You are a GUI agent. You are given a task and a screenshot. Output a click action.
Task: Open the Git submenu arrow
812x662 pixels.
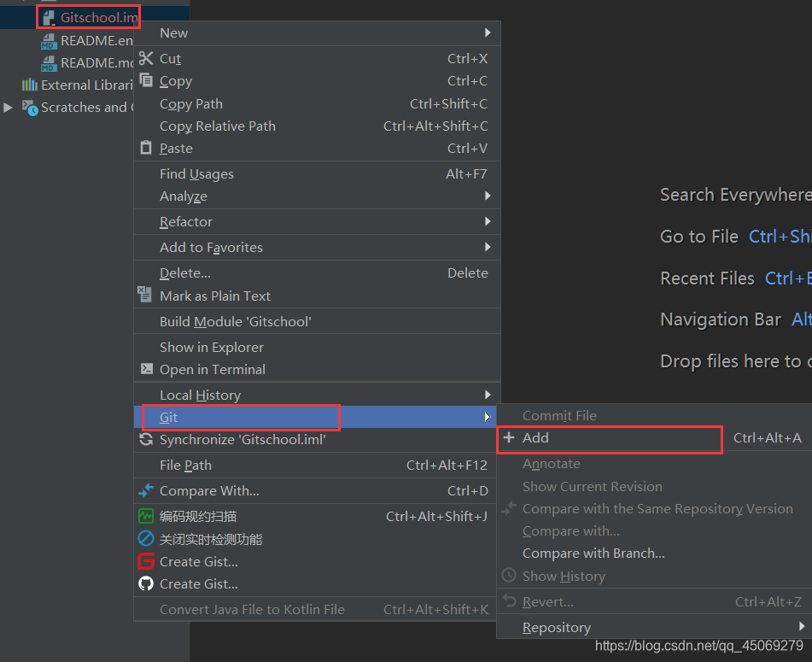[x=488, y=417]
